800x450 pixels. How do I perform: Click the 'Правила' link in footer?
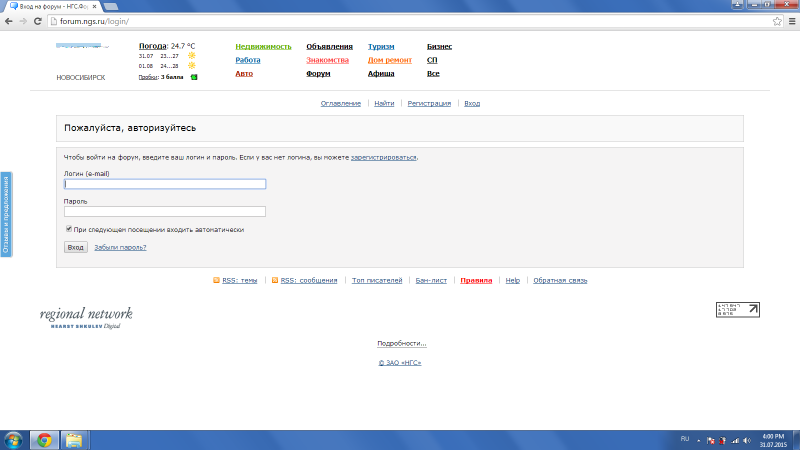tap(476, 281)
